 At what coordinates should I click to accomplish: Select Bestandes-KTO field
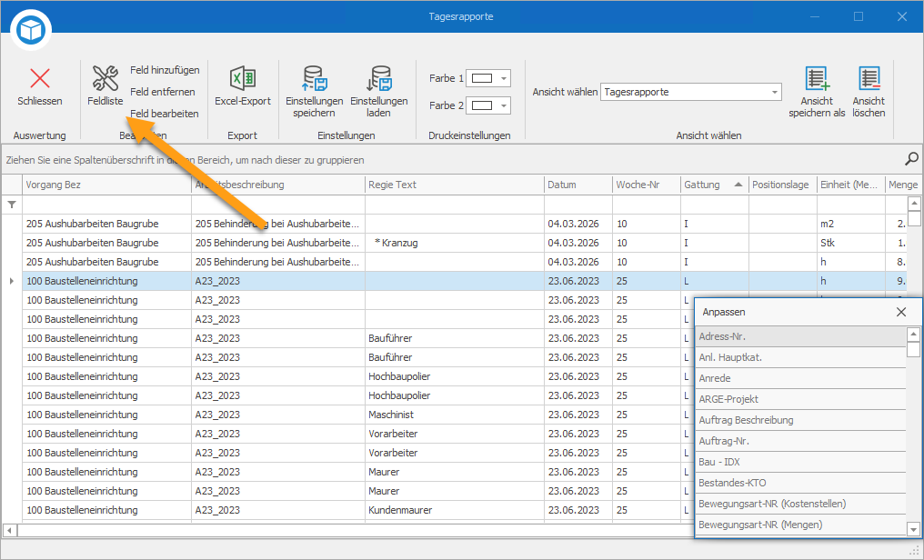[x=801, y=483]
